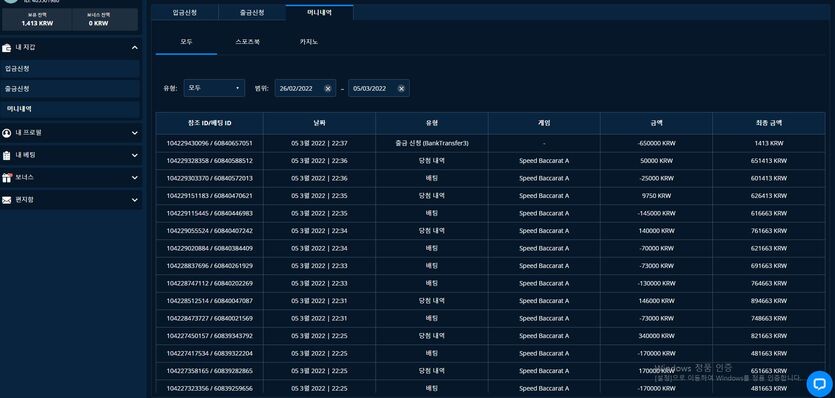The width and height of the screenshot is (835, 398).
Task: Select the 모두 sub-tab
Action: [x=186, y=42]
